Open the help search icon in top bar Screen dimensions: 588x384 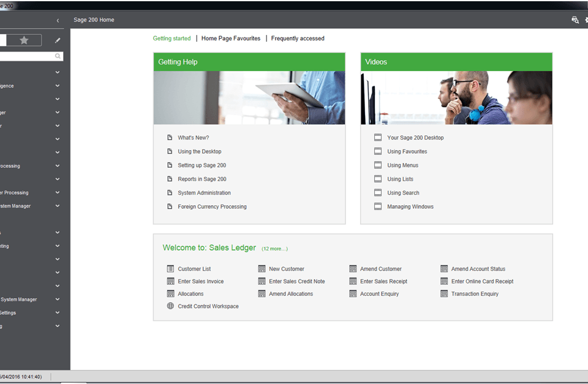[575, 20]
